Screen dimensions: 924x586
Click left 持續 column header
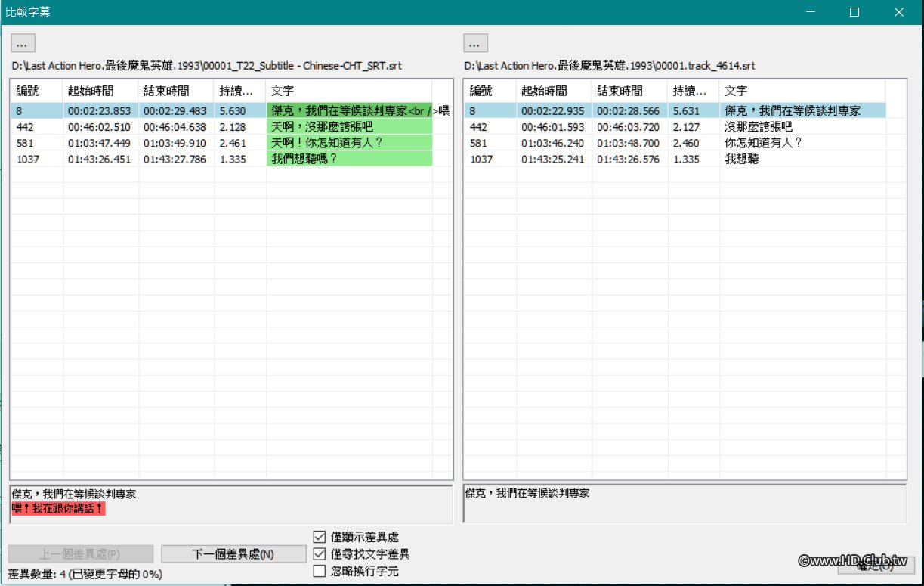pos(239,91)
